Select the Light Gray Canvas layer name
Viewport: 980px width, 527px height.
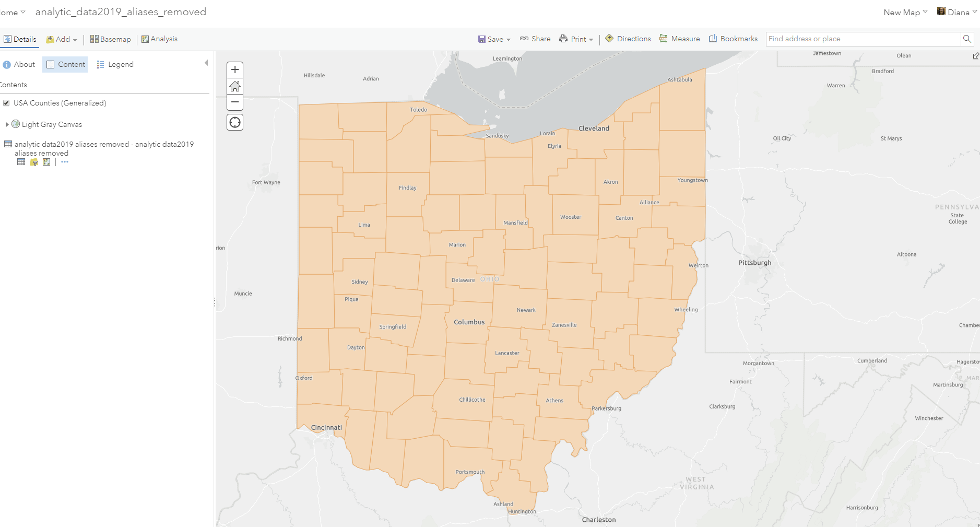pyautogui.click(x=52, y=124)
